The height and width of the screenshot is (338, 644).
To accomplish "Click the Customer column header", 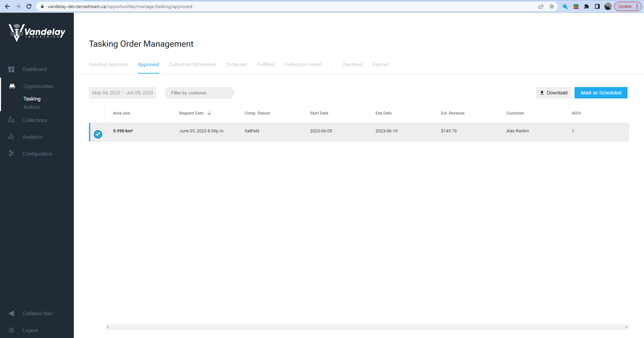I will click(x=515, y=113).
